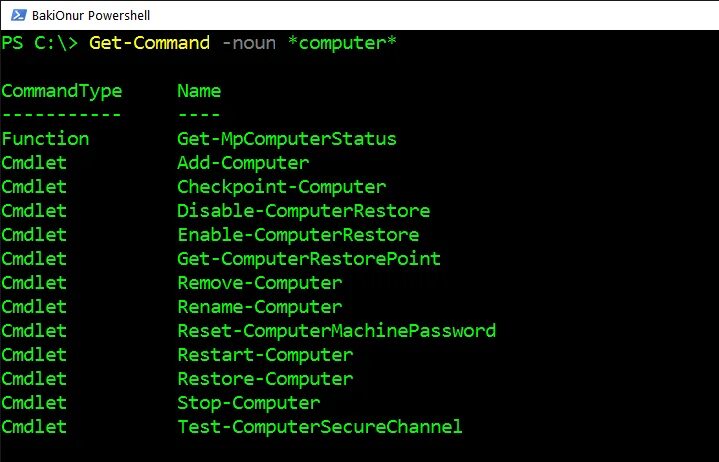Click the Name column header
Screen dimensions: 719x462
point(199,91)
